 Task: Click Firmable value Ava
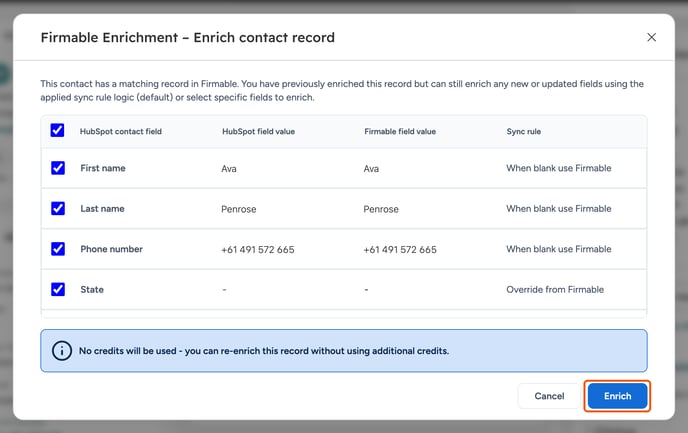coord(371,168)
